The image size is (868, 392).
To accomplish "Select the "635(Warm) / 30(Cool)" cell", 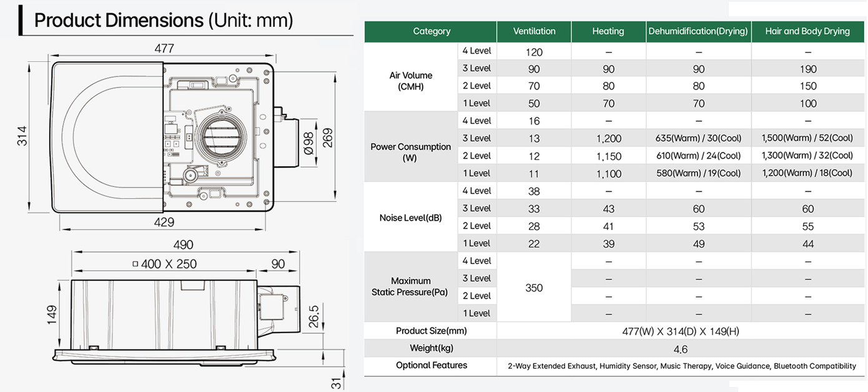I will (698, 138).
